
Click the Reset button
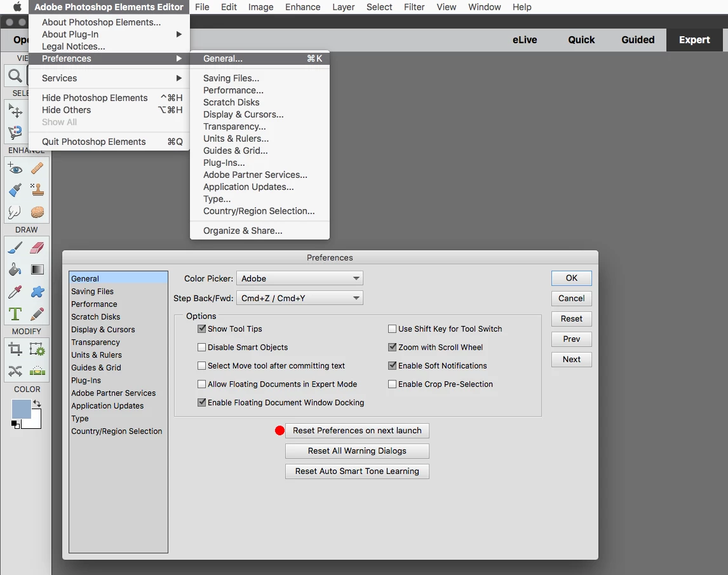click(x=572, y=318)
